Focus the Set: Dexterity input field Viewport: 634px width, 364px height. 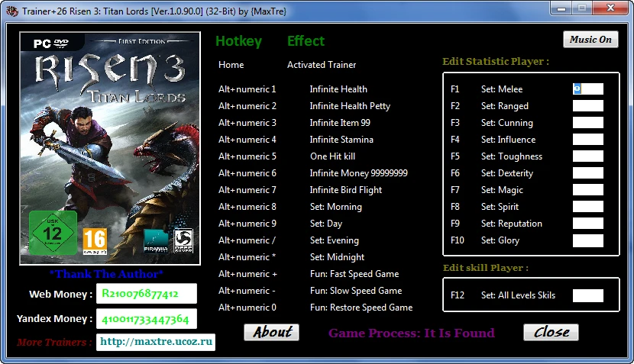coord(588,173)
